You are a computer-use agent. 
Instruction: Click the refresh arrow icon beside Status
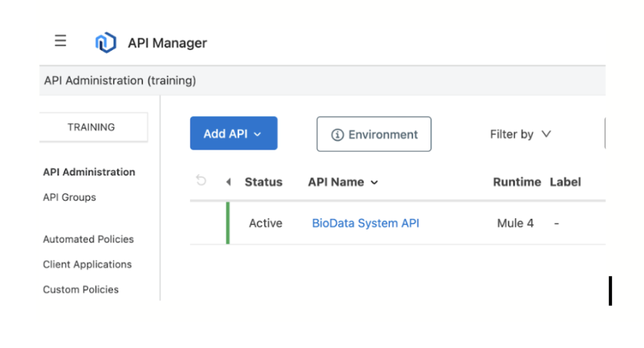[201, 180]
